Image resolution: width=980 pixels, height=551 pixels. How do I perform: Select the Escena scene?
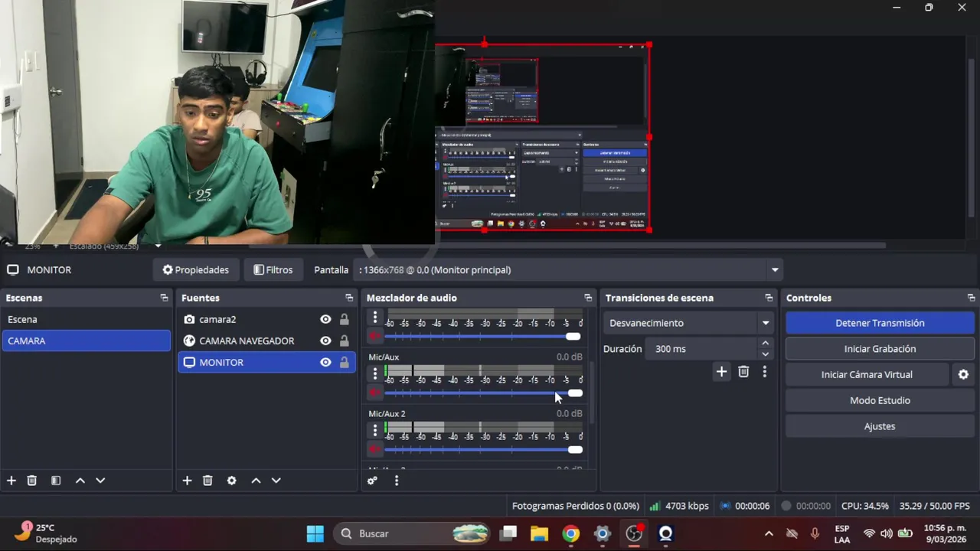tap(86, 319)
